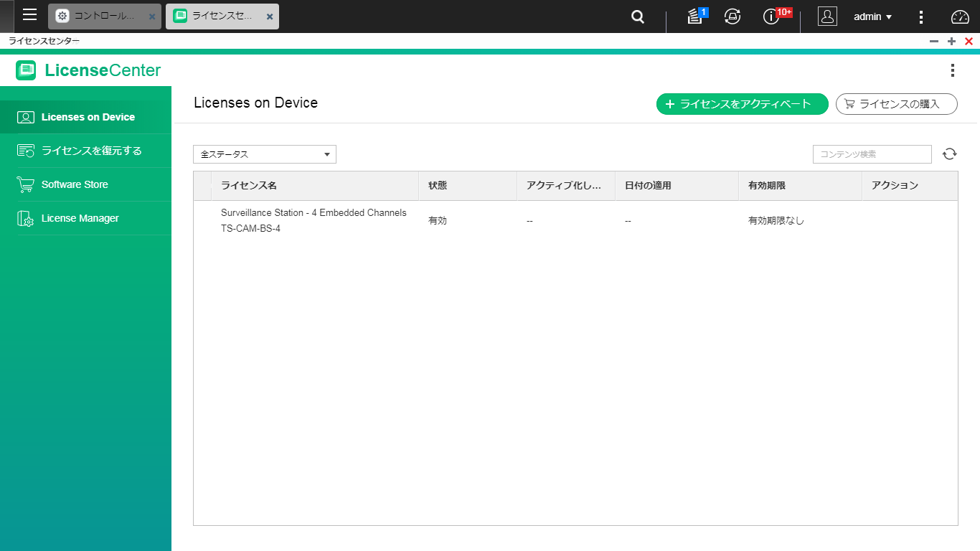
Task: Click the LicenseCenter logo
Action: point(88,70)
